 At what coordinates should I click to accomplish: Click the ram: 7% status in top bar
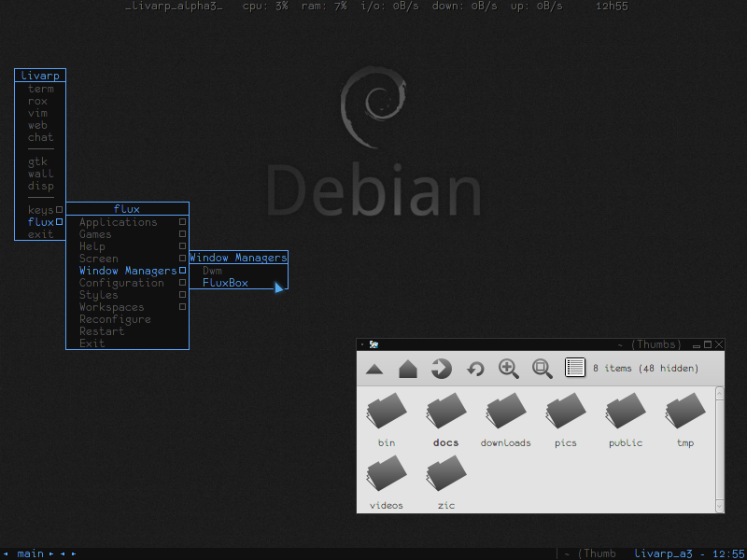pos(324,7)
